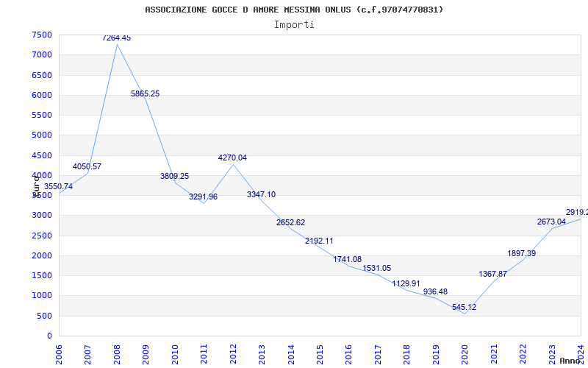The image size is (588, 368).
Task: Click the 7264.45 peak value label
Action: pyautogui.click(x=117, y=38)
